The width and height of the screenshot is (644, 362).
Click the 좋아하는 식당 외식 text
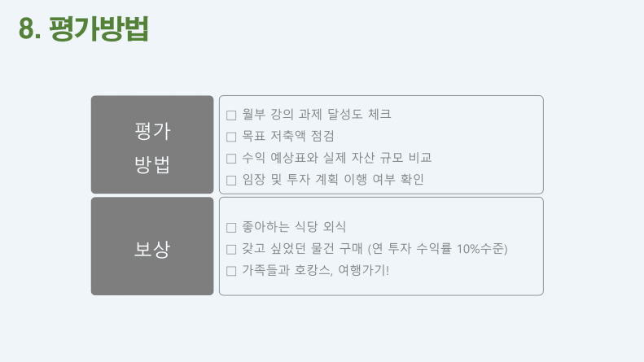tap(294, 227)
